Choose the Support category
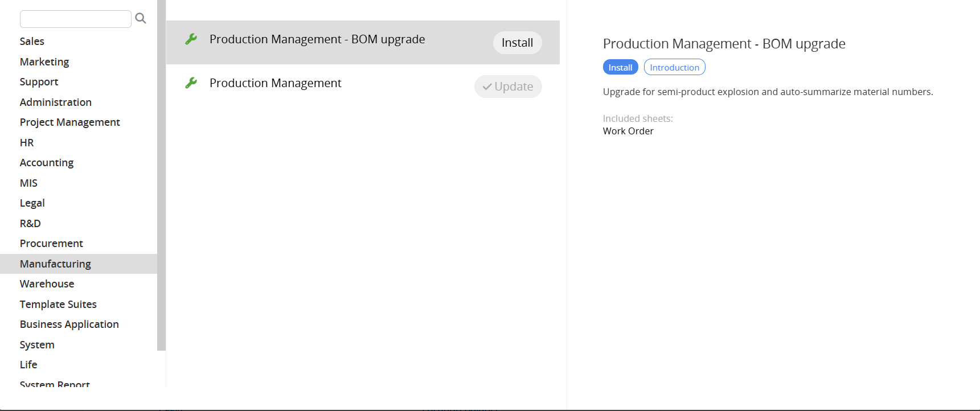This screenshot has width=980, height=411. pos(39,82)
